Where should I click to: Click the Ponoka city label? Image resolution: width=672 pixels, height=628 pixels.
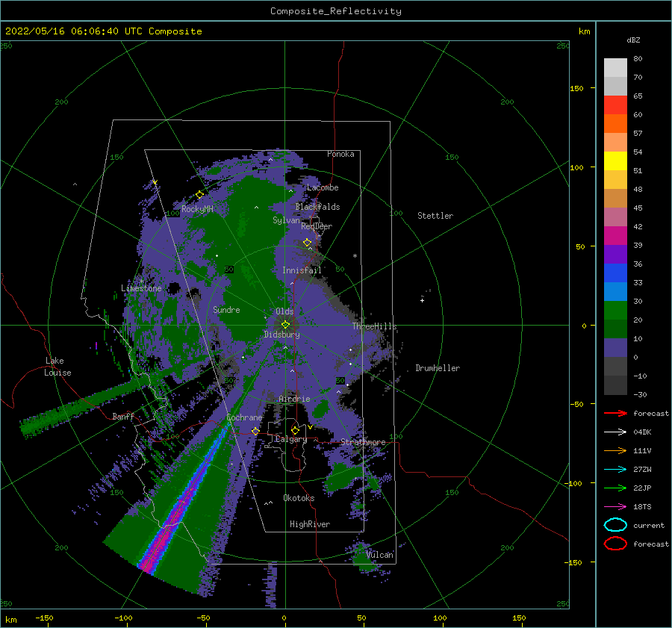pos(340,154)
